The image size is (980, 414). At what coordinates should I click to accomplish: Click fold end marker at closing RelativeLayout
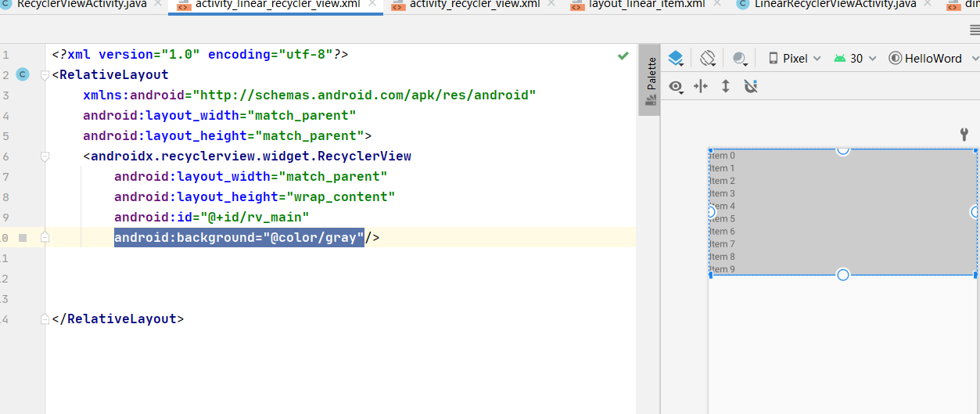point(45,319)
